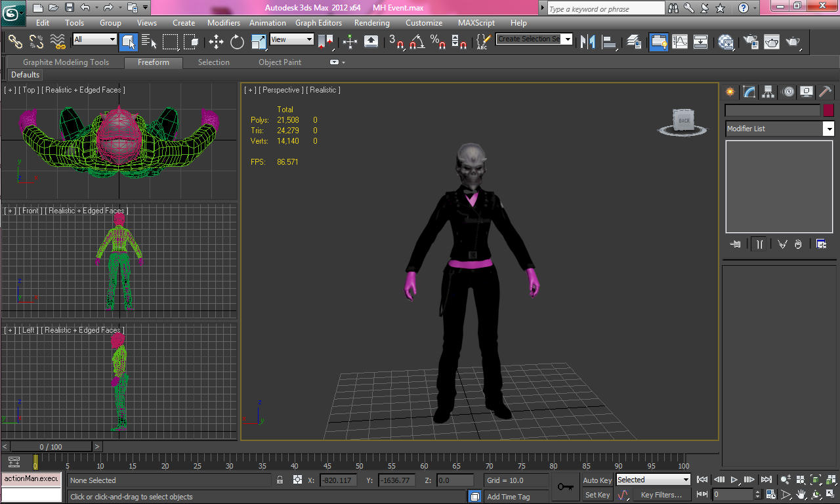Screen dimensions: 840x504
Task: Expand the Create Selection Set dropdown
Action: [x=567, y=39]
